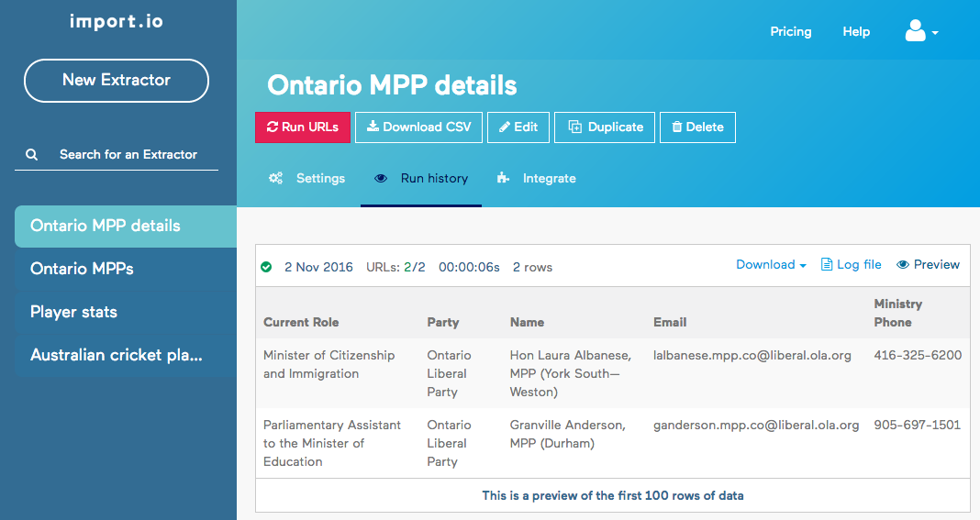
Task: Click the Current Role column header
Action: (x=301, y=322)
